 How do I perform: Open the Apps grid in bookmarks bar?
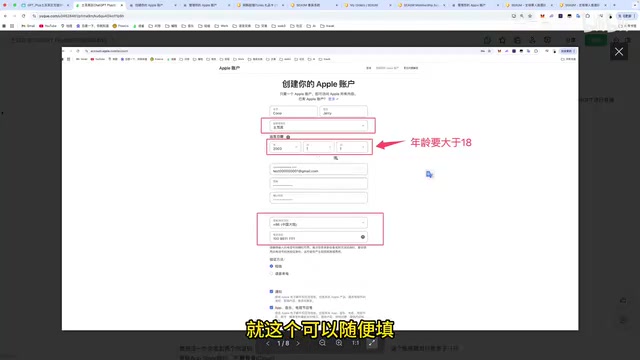coord(12,26)
